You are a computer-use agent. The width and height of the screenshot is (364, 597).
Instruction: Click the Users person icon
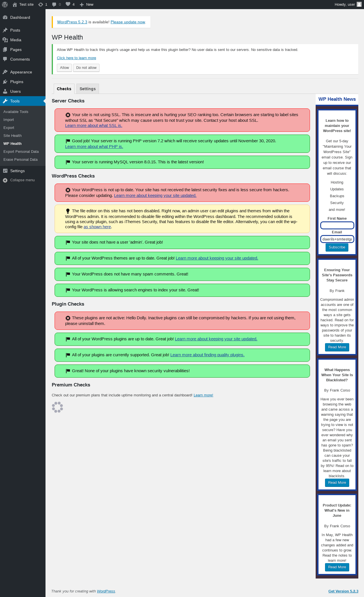point(5,91)
